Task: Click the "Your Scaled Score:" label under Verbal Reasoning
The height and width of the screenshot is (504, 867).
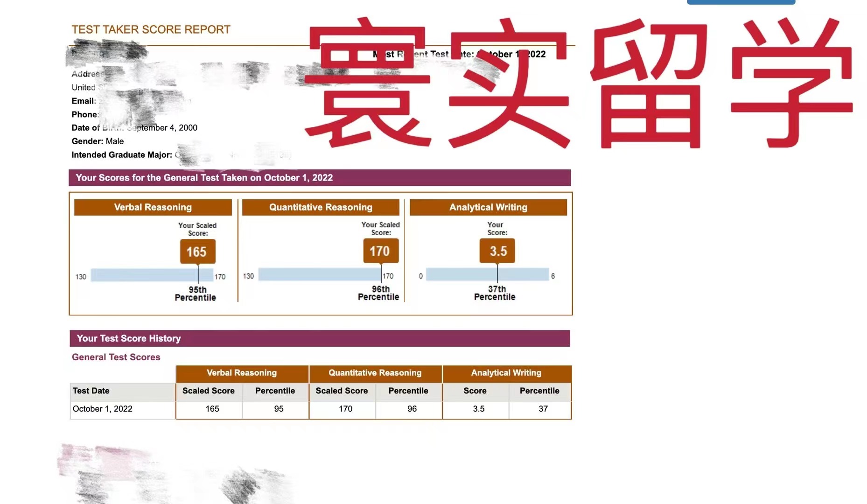Action: point(197,229)
